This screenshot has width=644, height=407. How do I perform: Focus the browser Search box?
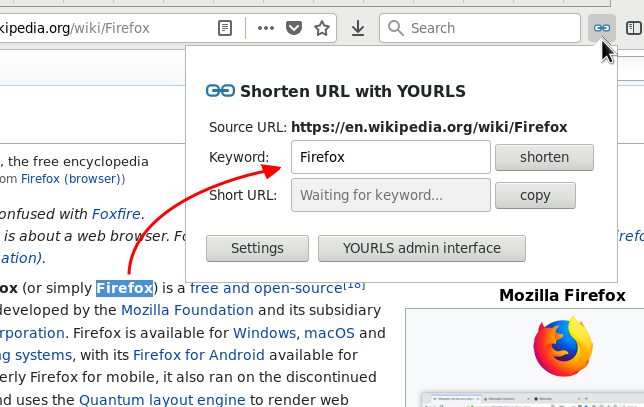coord(480,28)
